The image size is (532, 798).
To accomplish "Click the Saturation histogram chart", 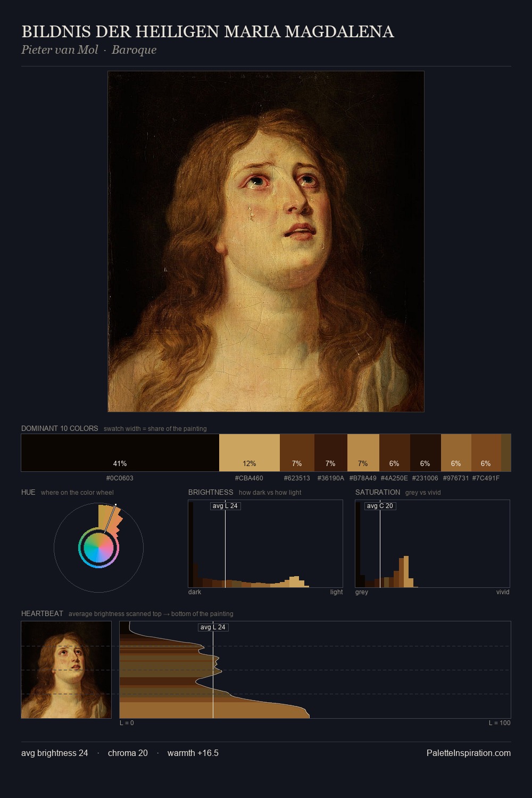I will coord(433,544).
